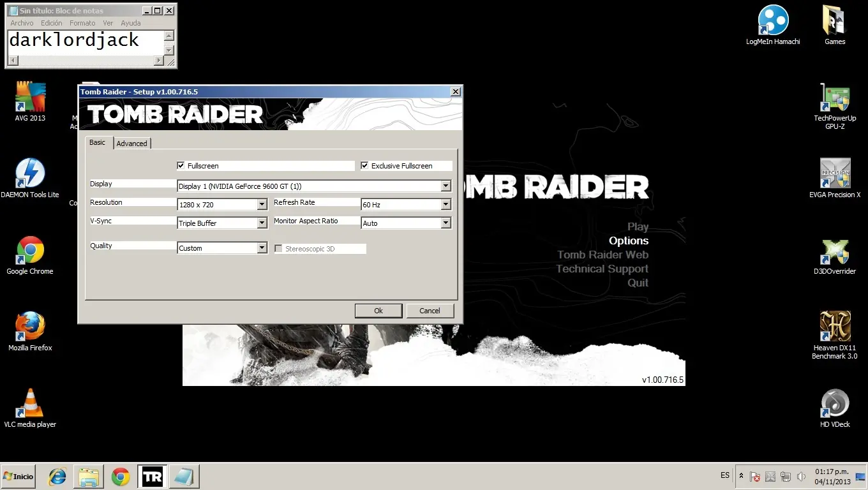Disable the Exclusive Fullscreen checkbox
The image size is (868, 490).
click(365, 166)
